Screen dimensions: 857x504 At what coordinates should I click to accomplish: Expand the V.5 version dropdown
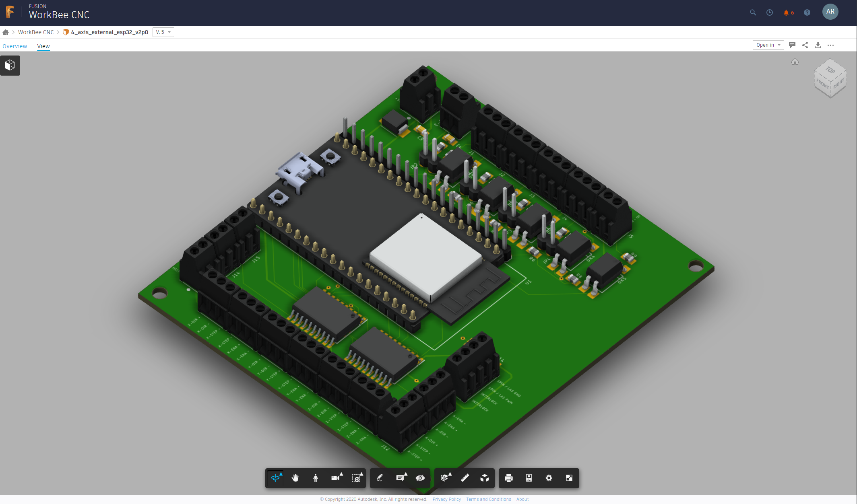pos(163,32)
